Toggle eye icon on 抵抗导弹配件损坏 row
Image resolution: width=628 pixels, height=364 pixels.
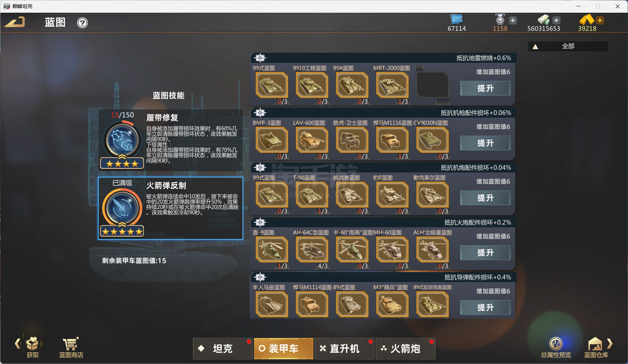click(x=260, y=277)
